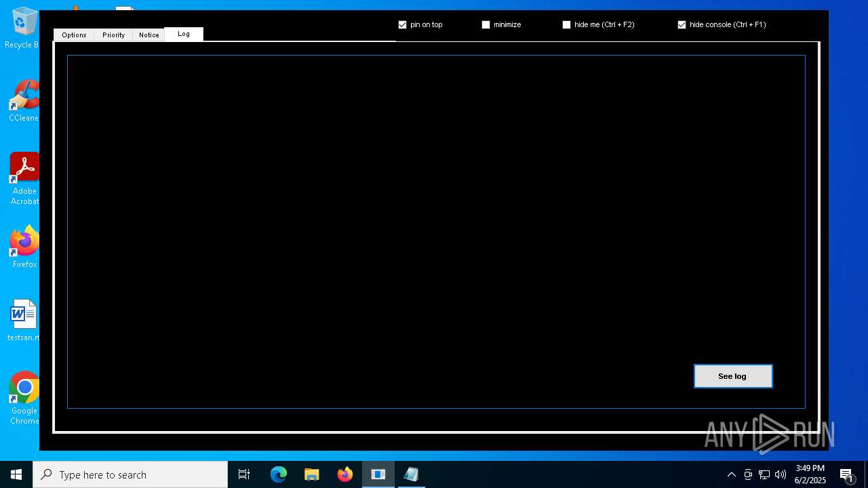Click the taskbar search box

click(130, 474)
